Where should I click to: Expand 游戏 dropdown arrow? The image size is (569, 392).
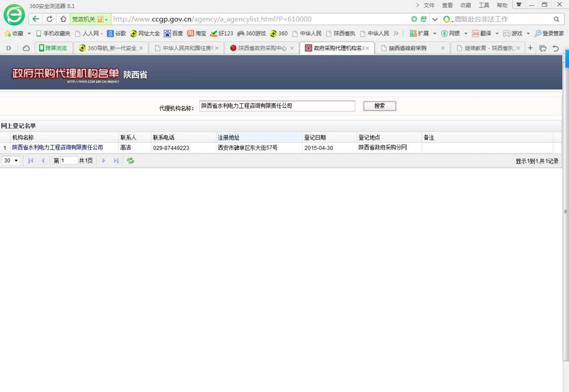point(528,33)
